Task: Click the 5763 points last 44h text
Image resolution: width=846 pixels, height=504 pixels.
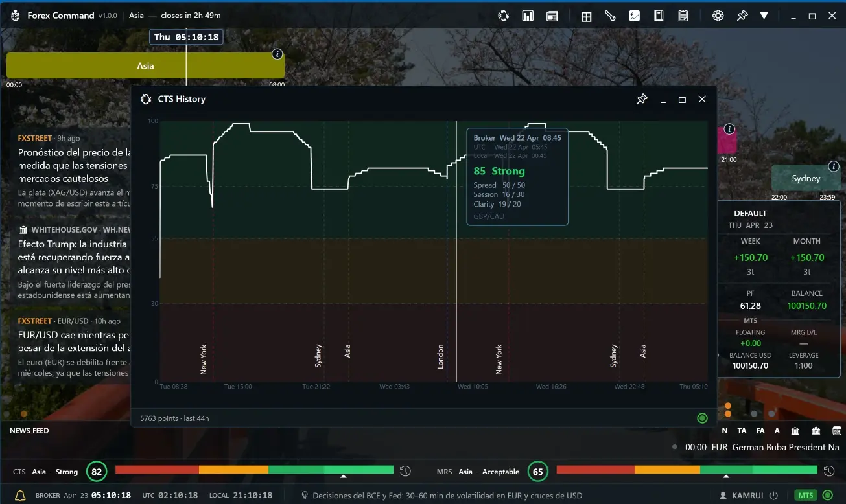Action: (174, 418)
